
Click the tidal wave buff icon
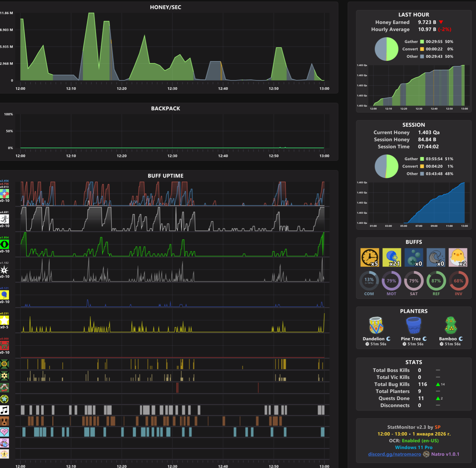pyautogui.click(x=436, y=258)
